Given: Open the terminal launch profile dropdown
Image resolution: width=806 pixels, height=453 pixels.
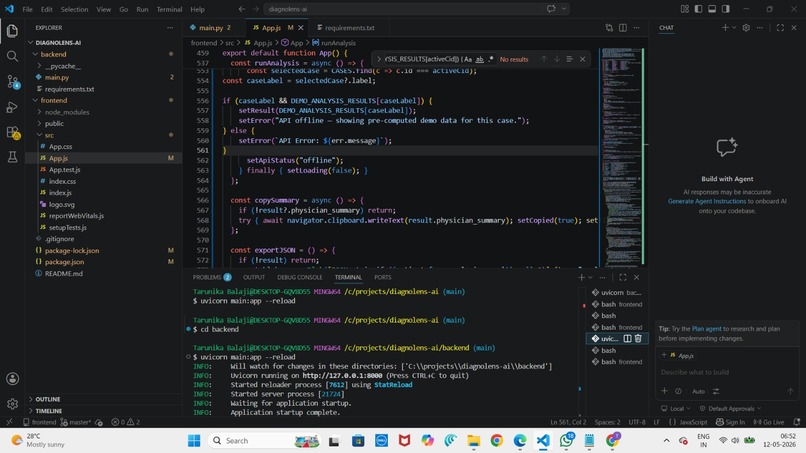Looking at the screenshot, I should (x=590, y=278).
